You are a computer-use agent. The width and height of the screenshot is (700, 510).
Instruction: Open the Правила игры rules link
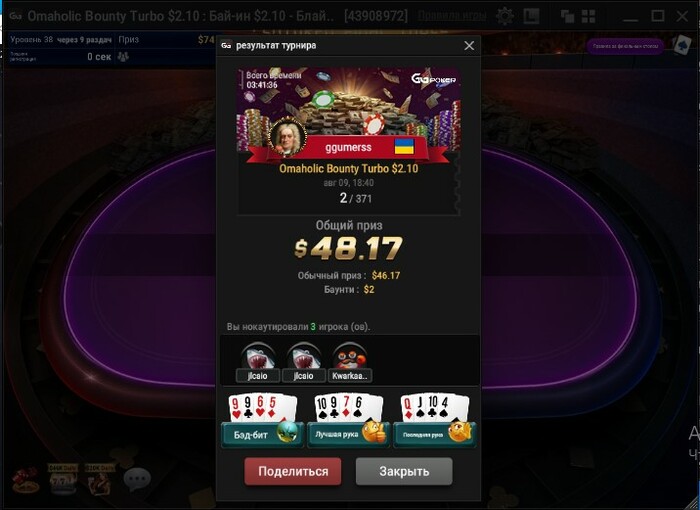[452, 16]
